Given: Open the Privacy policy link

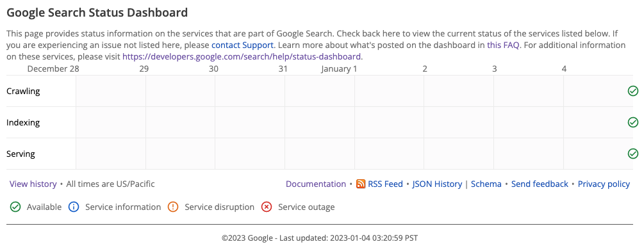Looking at the screenshot, I should click(604, 184).
